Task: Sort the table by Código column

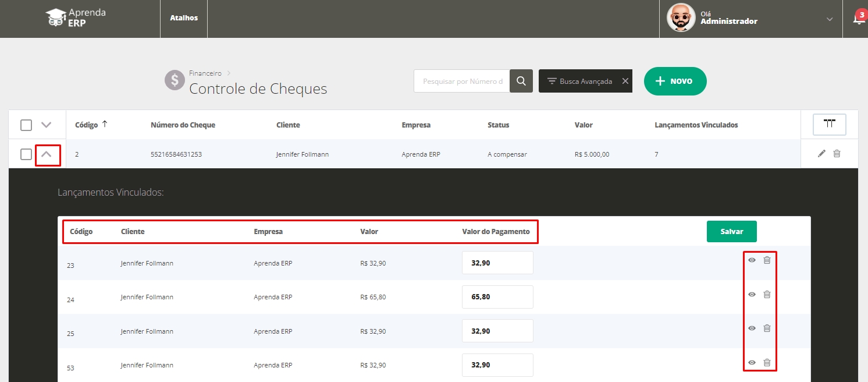Action: (x=91, y=125)
